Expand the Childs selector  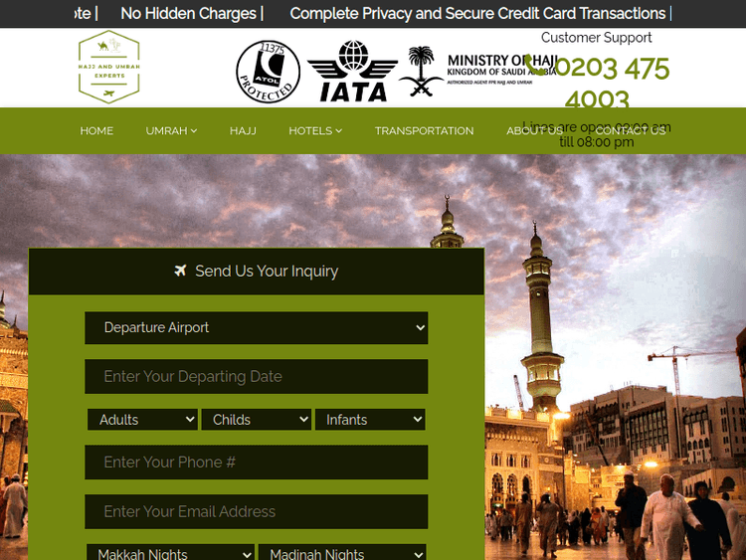click(256, 420)
